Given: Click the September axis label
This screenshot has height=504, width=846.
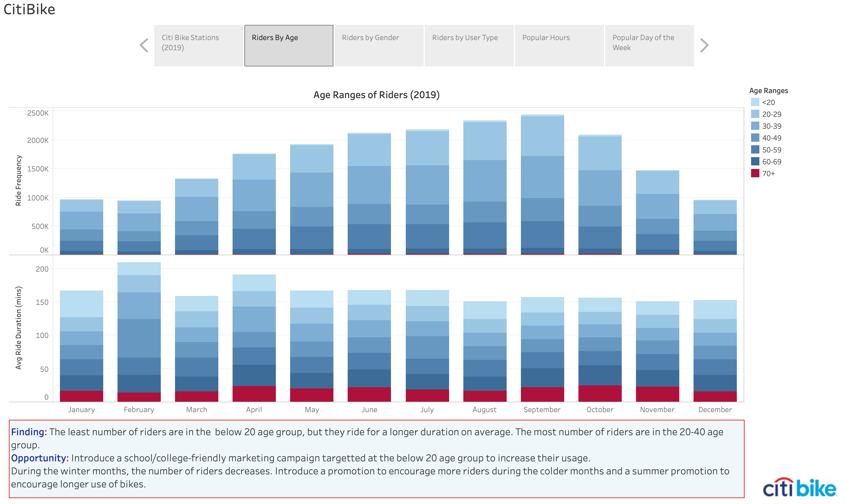Looking at the screenshot, I should (x=542, y=410).
